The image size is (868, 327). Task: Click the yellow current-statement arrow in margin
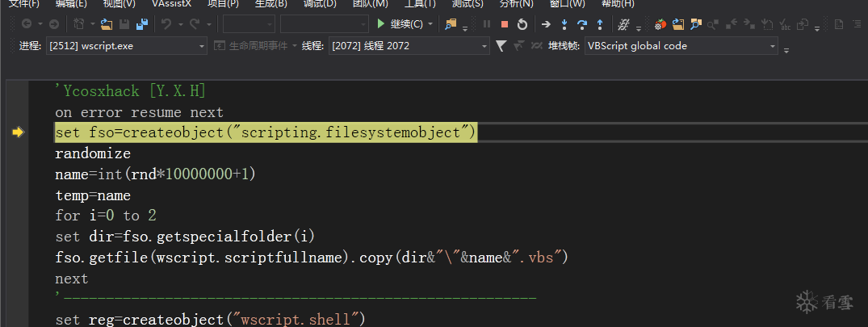[x=19, y=132]
